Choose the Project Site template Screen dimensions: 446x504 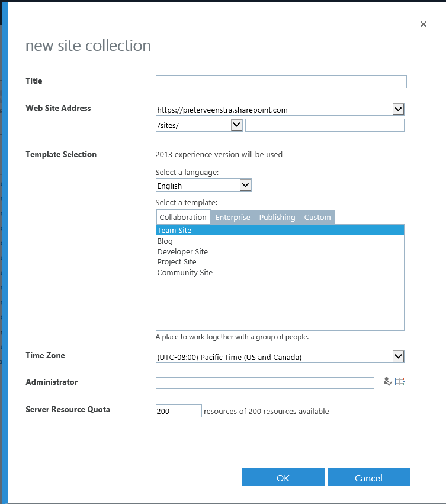[280, 261]
